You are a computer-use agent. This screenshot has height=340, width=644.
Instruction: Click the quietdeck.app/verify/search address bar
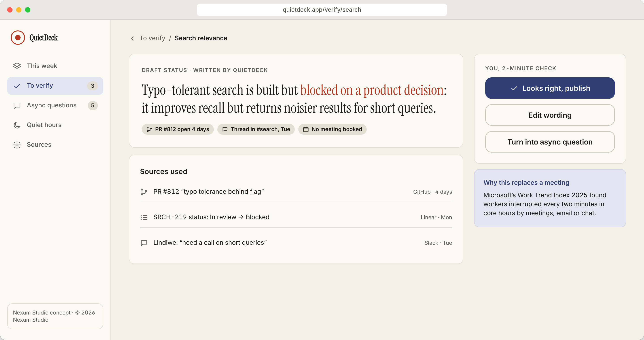[x=322, y=10]
